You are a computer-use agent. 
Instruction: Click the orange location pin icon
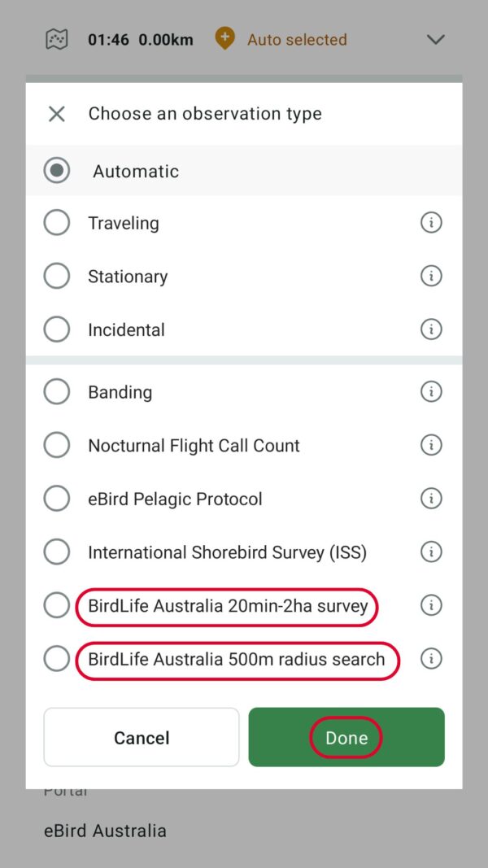click(224, 37)
